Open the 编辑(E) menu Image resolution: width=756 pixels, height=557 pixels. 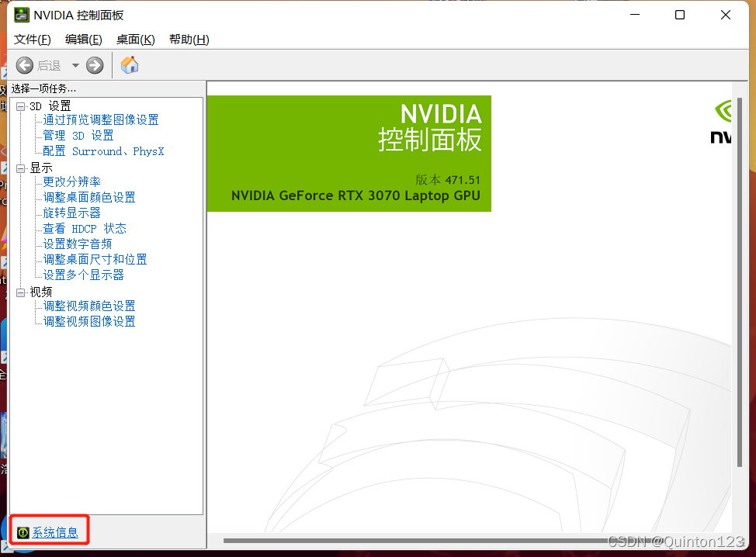83,40
